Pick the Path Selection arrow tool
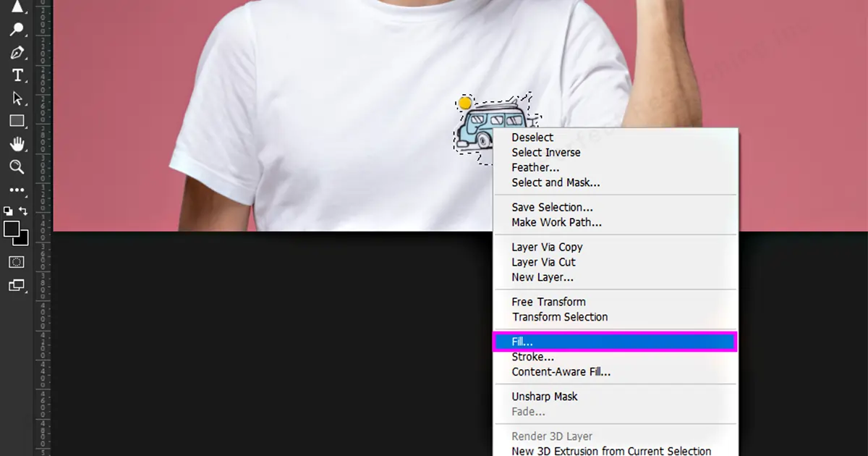 (17, 98)
